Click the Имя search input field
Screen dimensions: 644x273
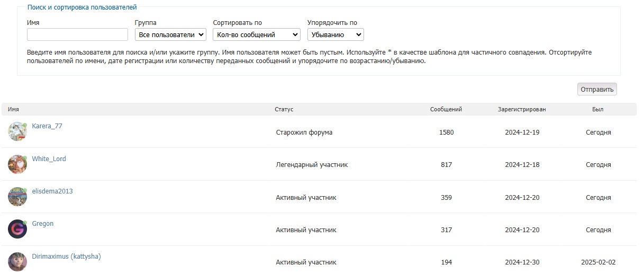pyautogui.click(x=77, y=34)
